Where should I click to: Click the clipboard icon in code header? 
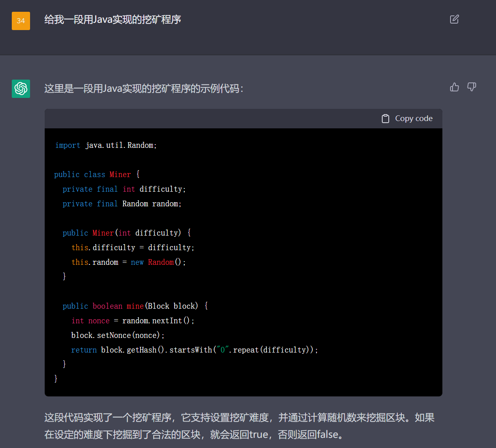[x=385, y=119]
